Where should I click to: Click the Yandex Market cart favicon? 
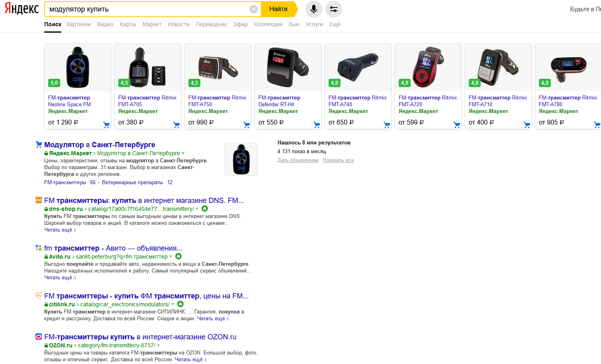point(39,144)
